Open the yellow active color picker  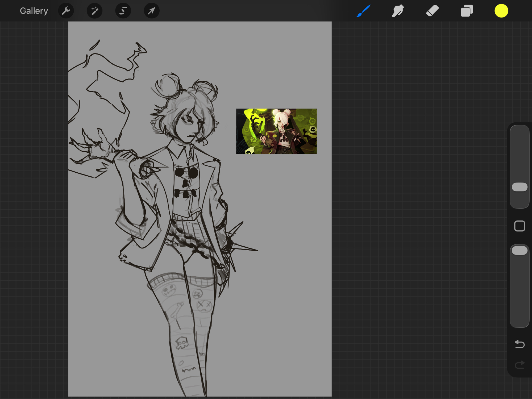(x=501, y=11)
